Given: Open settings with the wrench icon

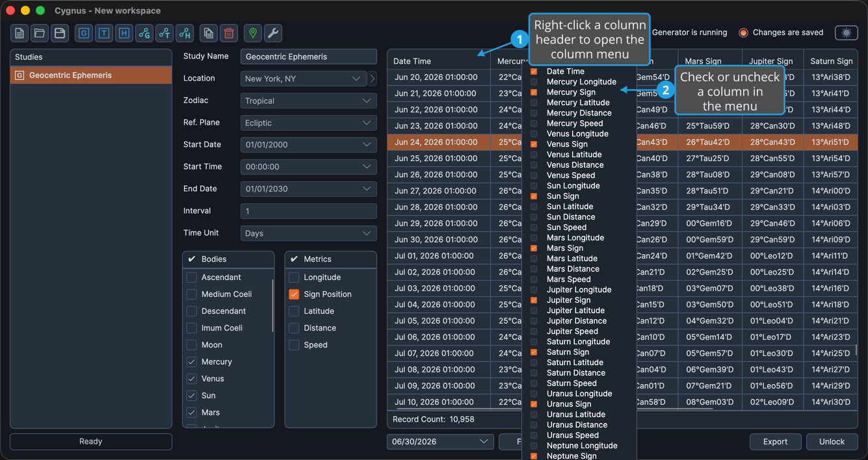Looking at the screenshot, I should click(x=273, y=33).
